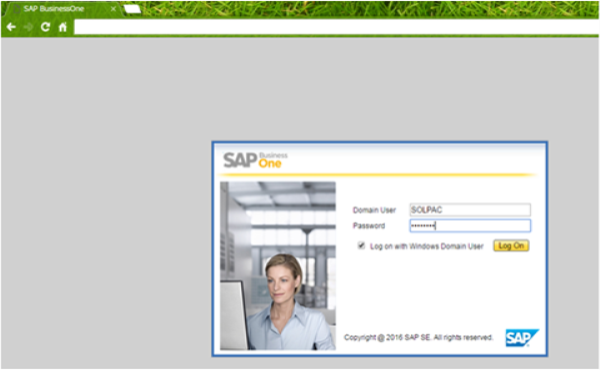Toggle Log on with Windows Domain User checkbox

361,246
